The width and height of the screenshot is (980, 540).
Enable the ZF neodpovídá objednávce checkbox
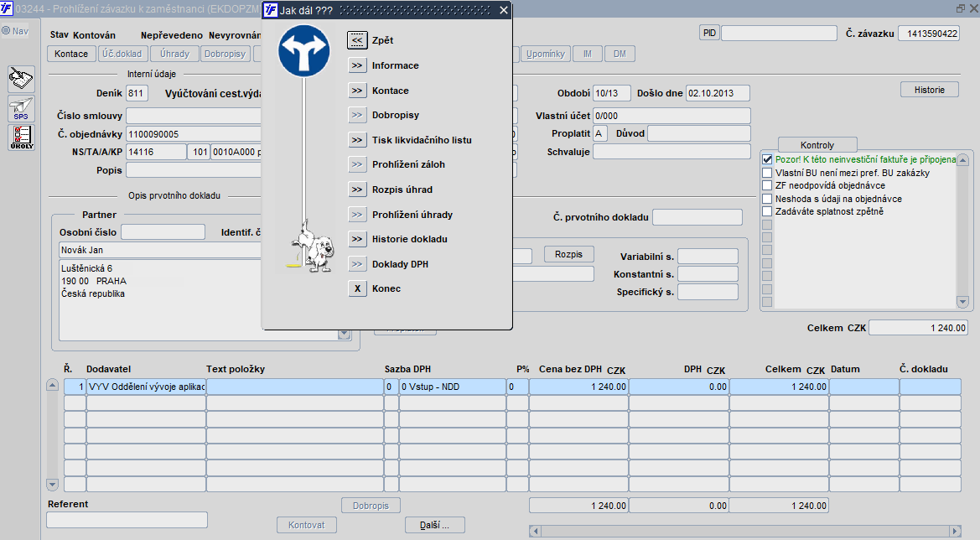pyautogui.click(x=768, y=185)
